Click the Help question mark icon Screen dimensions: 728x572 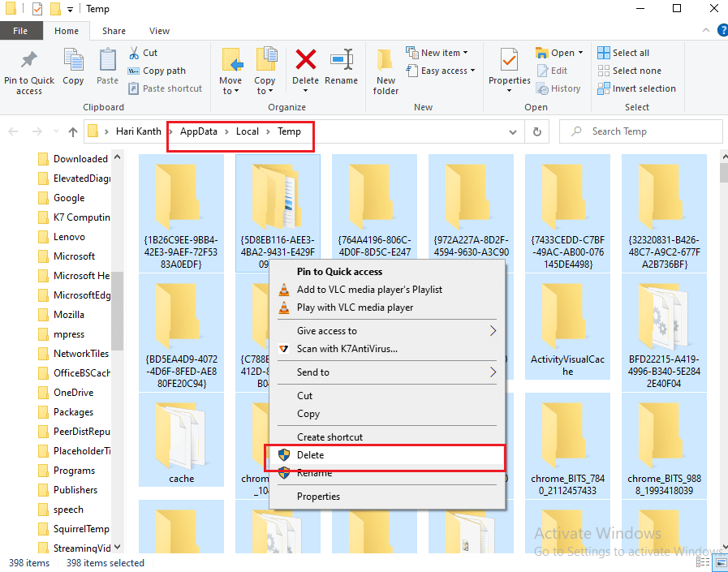pos(723,31)
